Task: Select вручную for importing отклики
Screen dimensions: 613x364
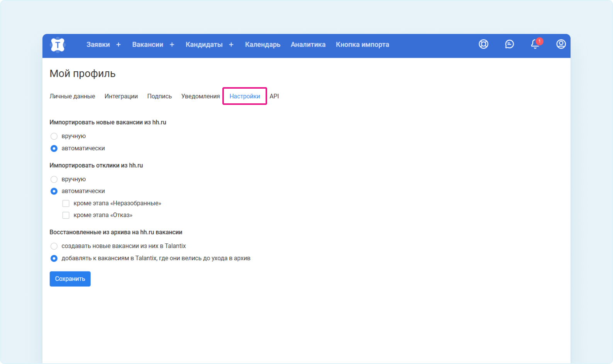Action: point(54,179)
